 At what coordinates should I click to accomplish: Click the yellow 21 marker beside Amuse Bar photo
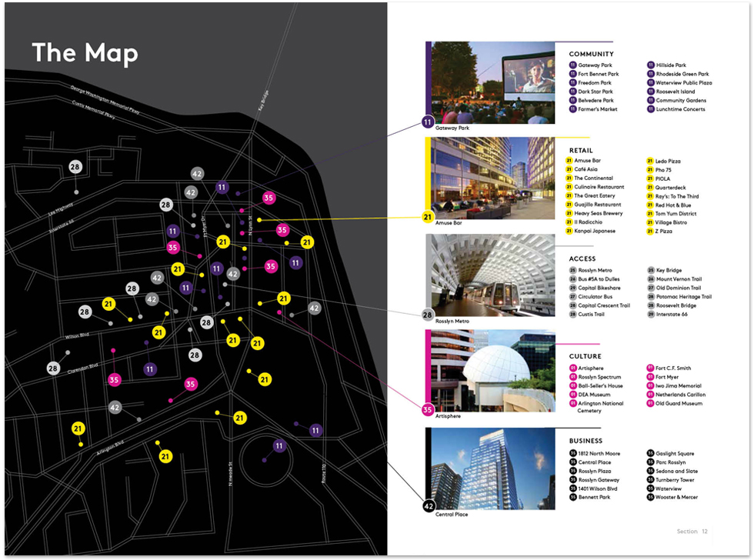[428, 218]
